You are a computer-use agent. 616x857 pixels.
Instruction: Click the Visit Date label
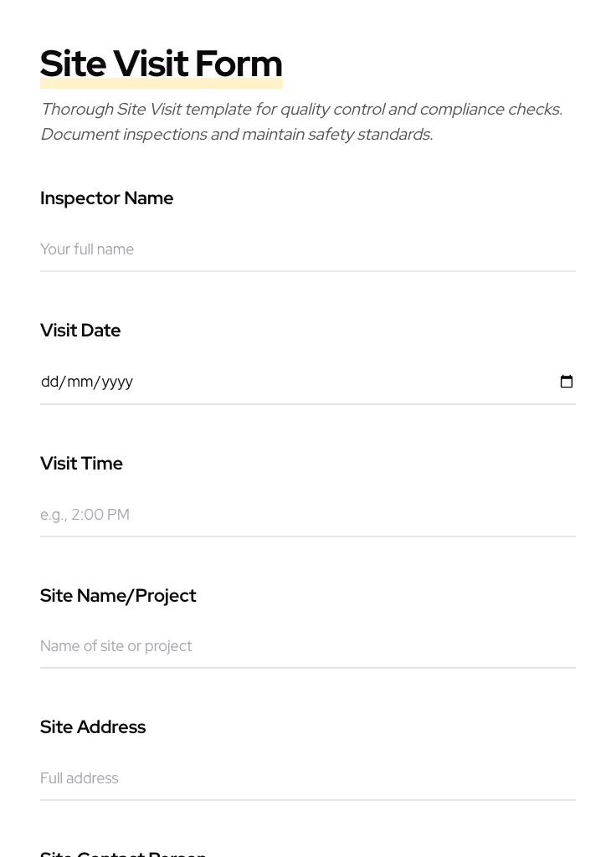(x=80, y=331)
